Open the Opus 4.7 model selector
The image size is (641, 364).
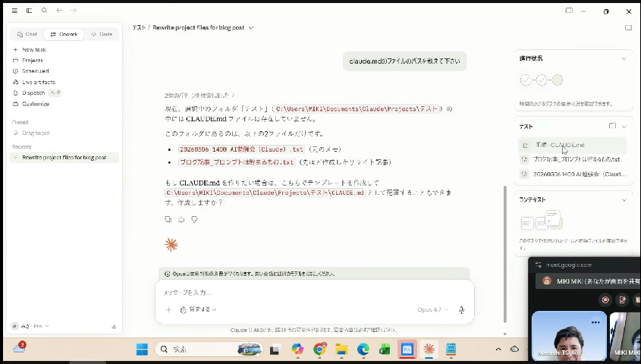coord(432,309)
